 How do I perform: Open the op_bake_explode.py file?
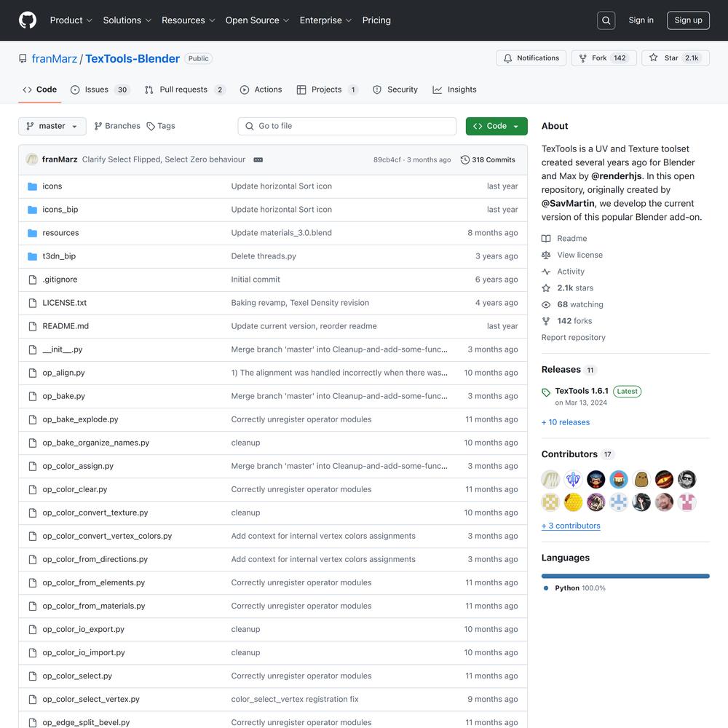(x=80, y=419)
